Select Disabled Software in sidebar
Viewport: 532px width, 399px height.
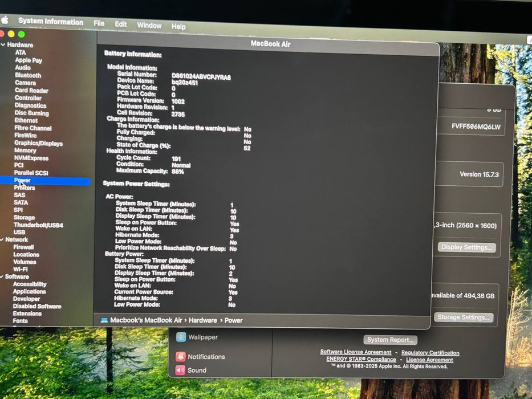[x=37, y=307]
